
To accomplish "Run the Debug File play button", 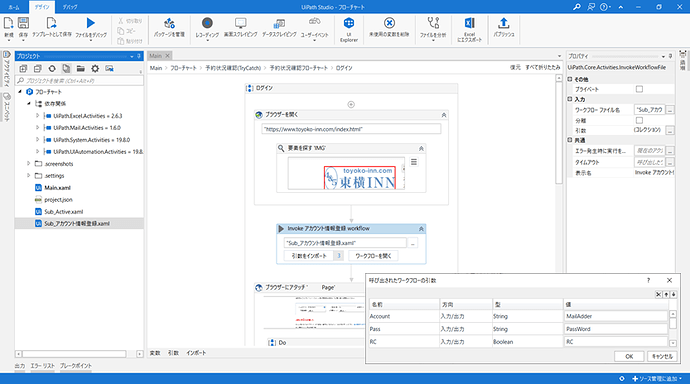I will tap(91, 23).
